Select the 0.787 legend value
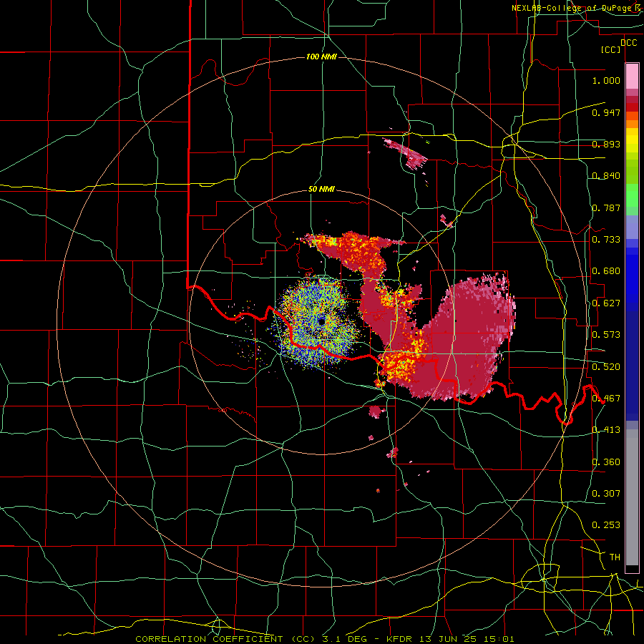The width and height of the screenshot is (644, 644). (x=606, y=208)
